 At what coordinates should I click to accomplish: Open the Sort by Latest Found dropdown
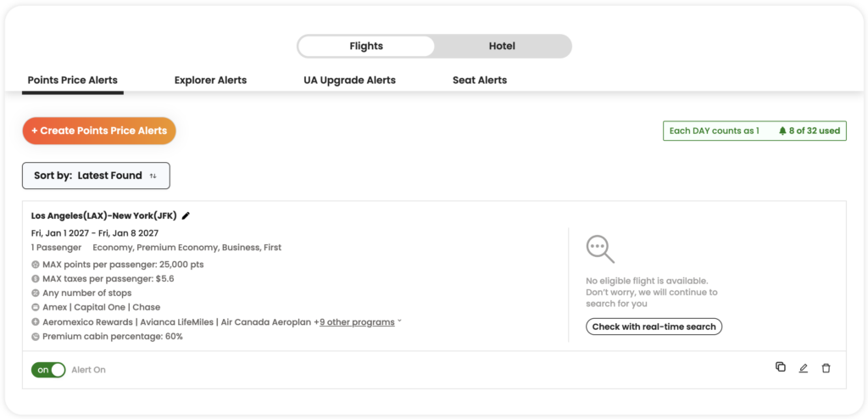coord(96,176)
